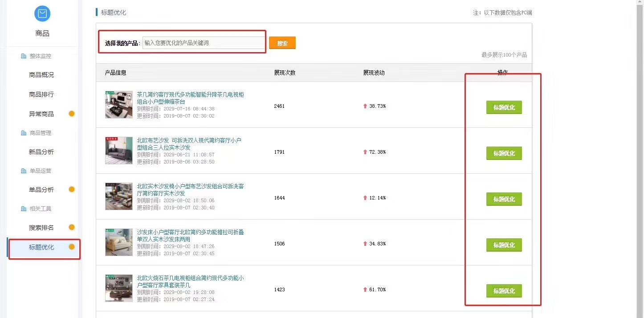
Task: Click red up arrow next to 34.83%
Action: [x=365, y=244]
